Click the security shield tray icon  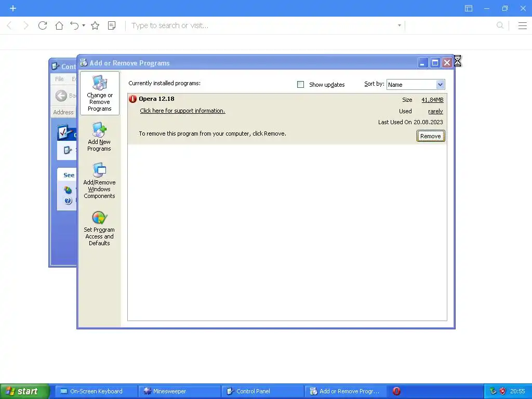pyautogui.click(x=502, y=391)
